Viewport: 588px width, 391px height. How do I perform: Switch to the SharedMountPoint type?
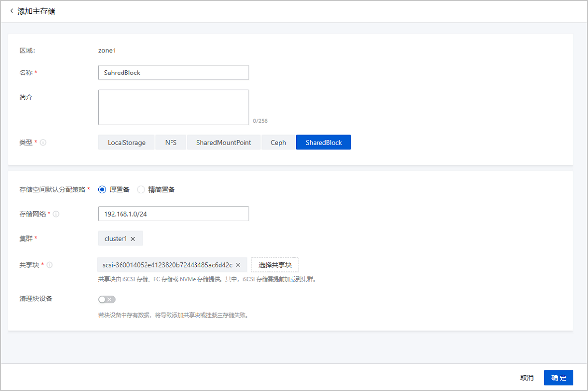pos(223,142)
